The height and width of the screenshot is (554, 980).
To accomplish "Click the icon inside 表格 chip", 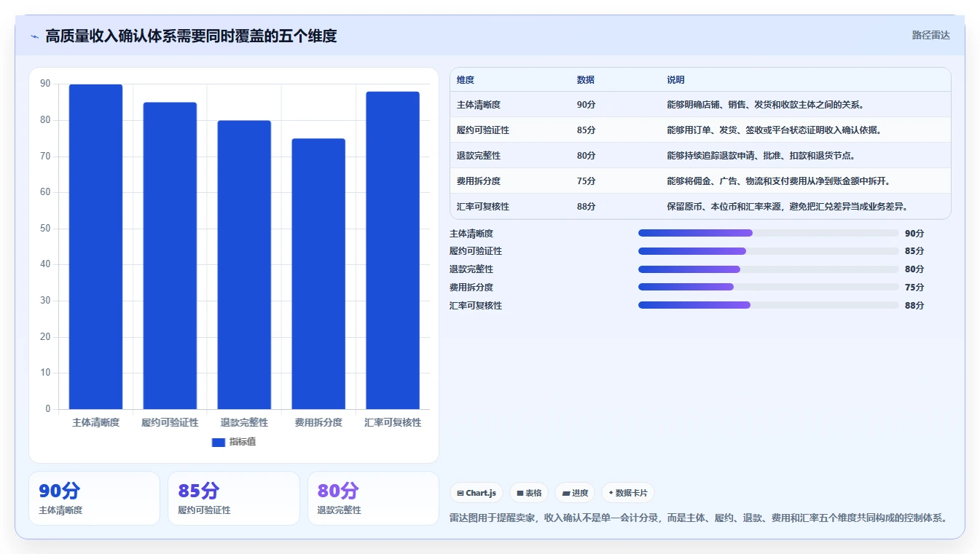I will 520,494.
